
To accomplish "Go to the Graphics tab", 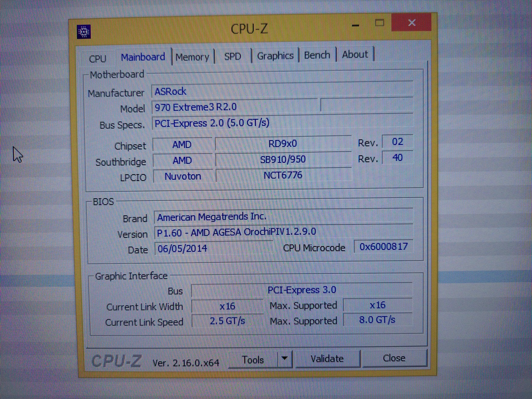I will click(275, 56).
